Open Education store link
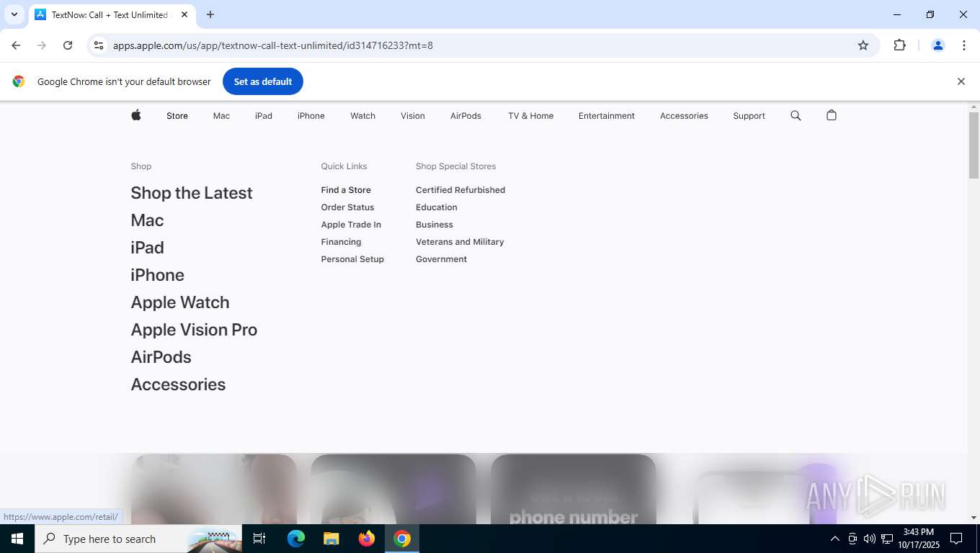Image resolution: width=980 pixels, height=553 pixels. [437, 207]
